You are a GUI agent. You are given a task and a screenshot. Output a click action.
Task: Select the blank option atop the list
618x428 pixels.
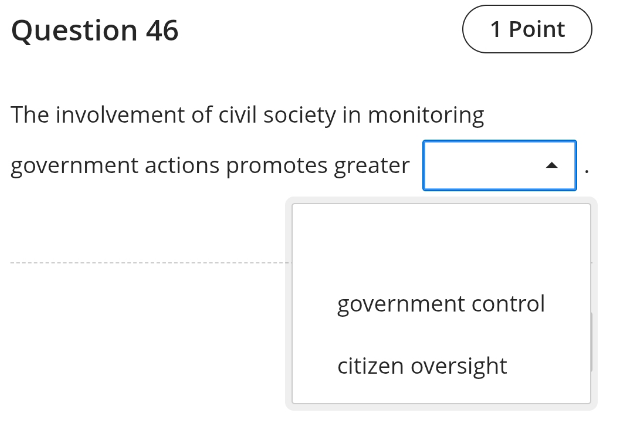(441, 238)
